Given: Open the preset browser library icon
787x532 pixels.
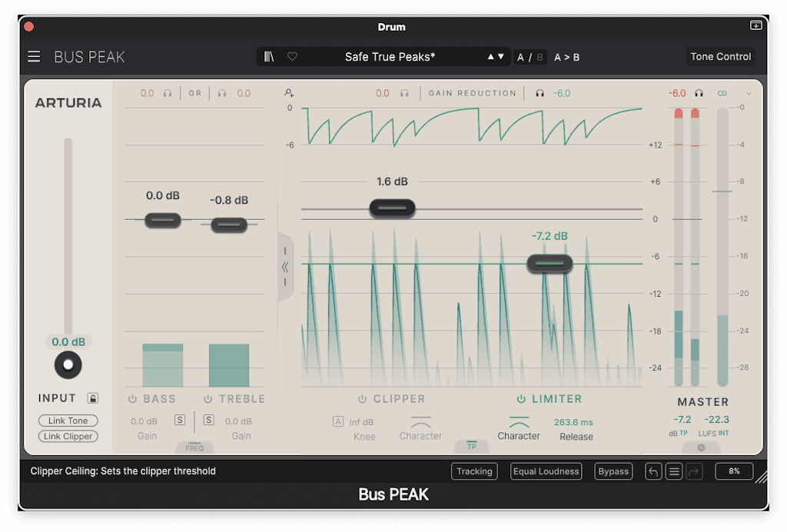Looking at the screenshot, I should pyautogui.click(x=269, y=57).
